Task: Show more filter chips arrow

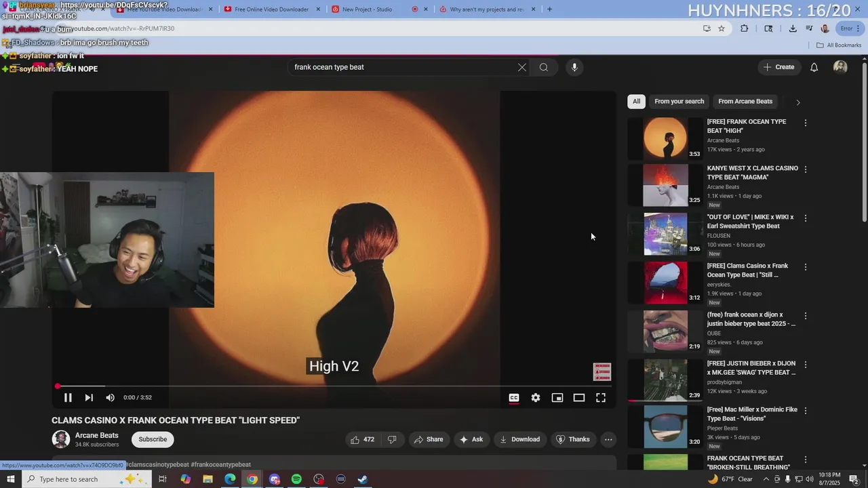Action: pos(798,102)
